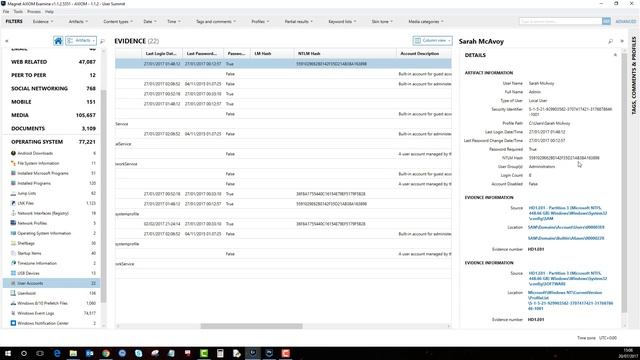Open the Column view dropdown
This screenshot has height=360, width=640.
(432, 41)
